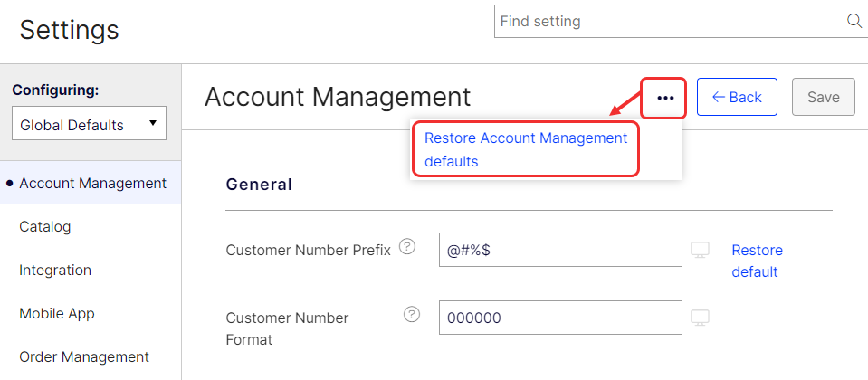Click the Customer Number Prefix label
This screenshot has height=380, width=868.
[309, 250]
